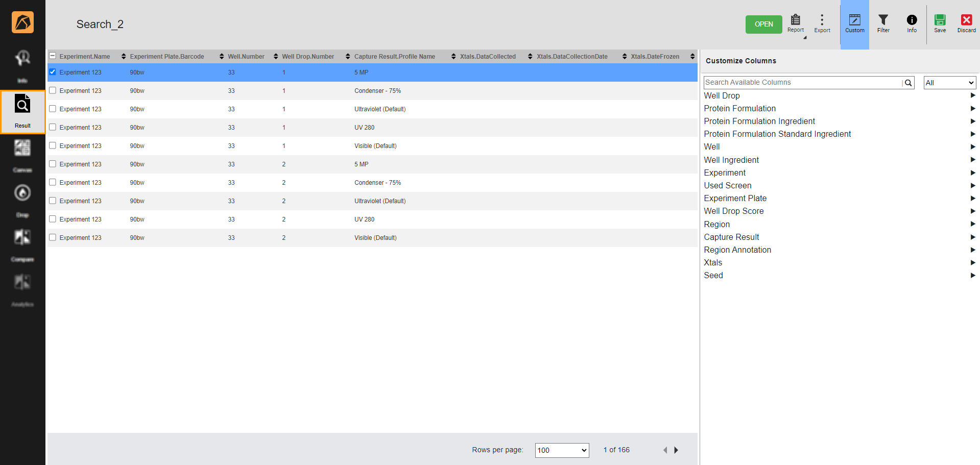Image resolution: width=980 pixels, height=465 pixels.
Task: Discard changes with the red Discard icon
Action: (966, 24)
